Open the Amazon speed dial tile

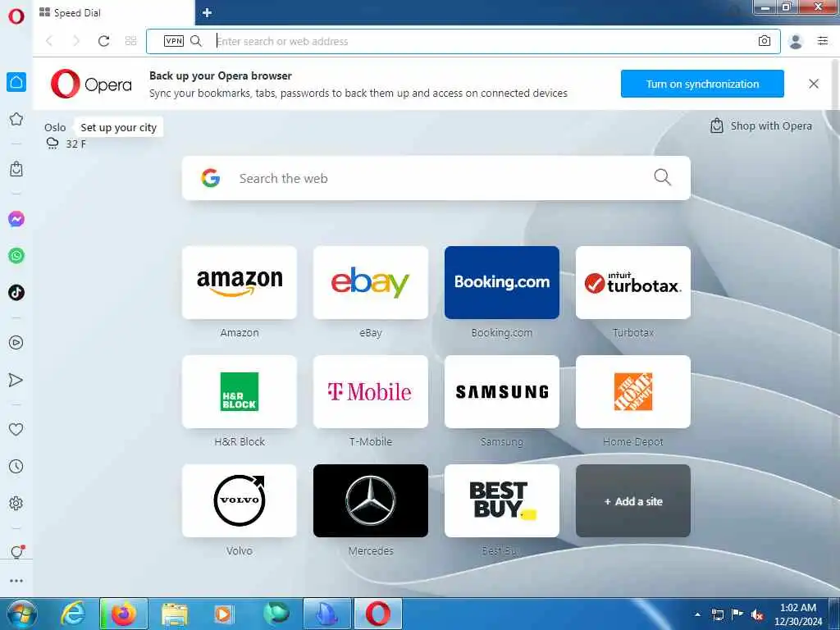240,282
